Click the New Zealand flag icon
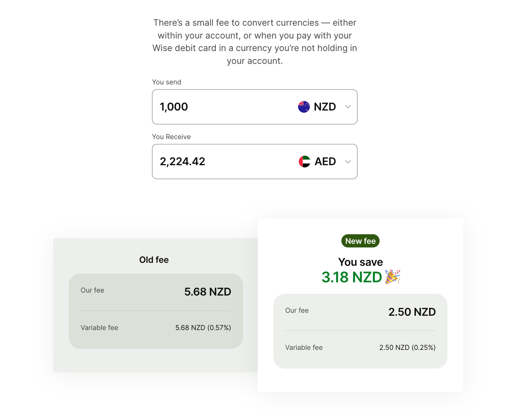522x420 pixels. tap(304, 107)
